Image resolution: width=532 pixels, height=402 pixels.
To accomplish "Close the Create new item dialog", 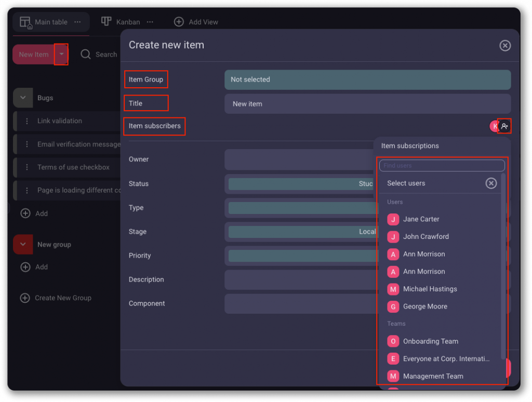I will pyautogui.click(x=505, y=46).
